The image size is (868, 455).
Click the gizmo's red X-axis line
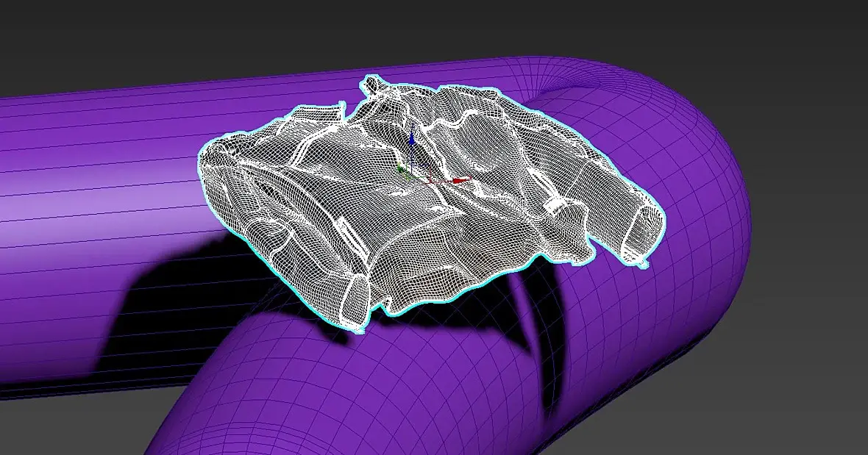tap(441, 180)
